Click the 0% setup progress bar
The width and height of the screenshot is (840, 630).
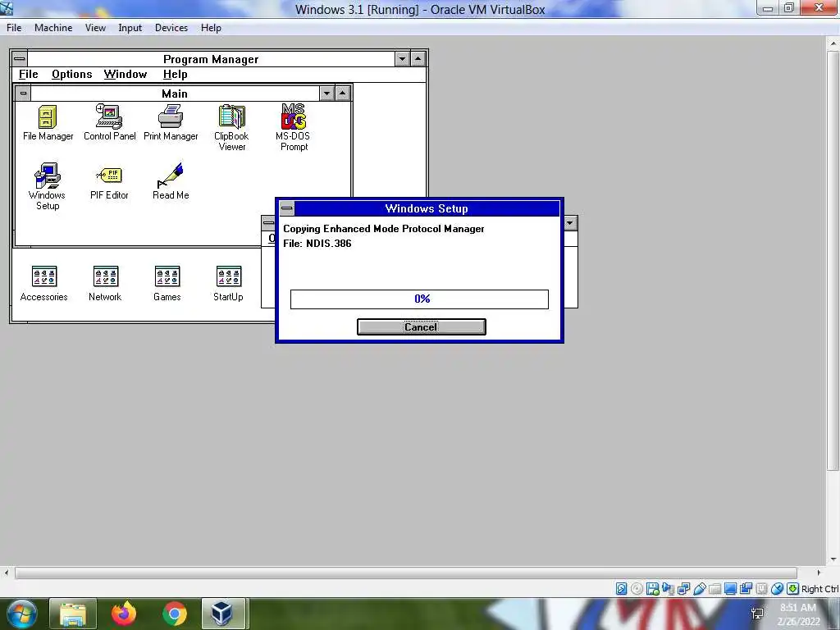tap(419, 299)
